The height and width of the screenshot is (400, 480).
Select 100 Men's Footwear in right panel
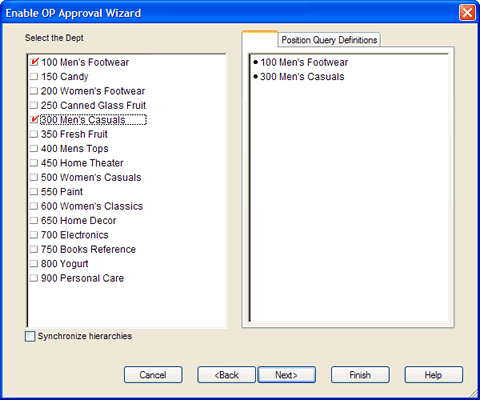click(x=304, y=62)
